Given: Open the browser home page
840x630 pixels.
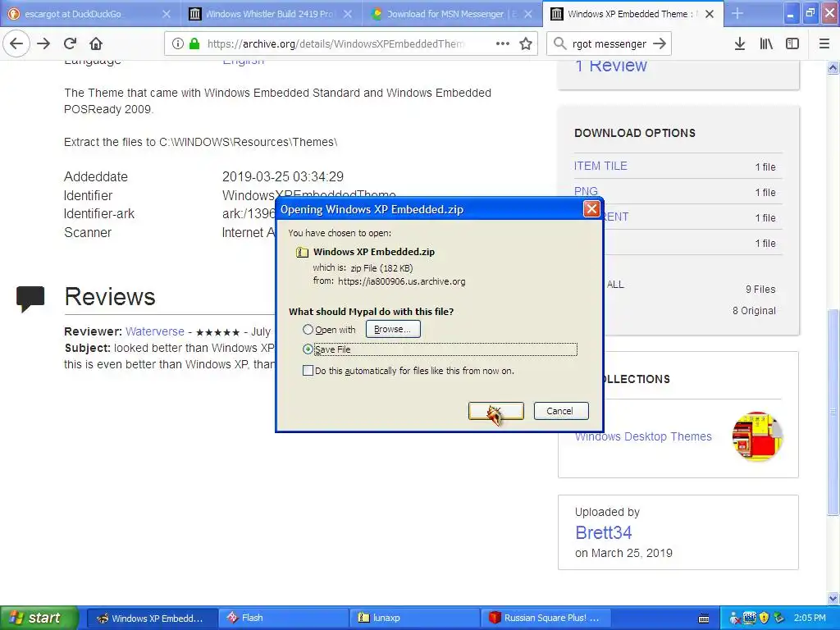Looking at the screenshot, I should [x=96, y=43].
